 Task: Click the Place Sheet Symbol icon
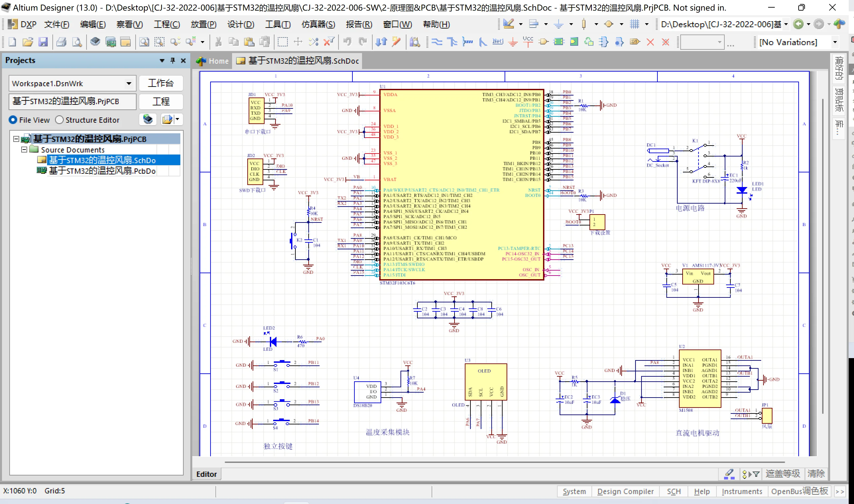tap(559, 42)
